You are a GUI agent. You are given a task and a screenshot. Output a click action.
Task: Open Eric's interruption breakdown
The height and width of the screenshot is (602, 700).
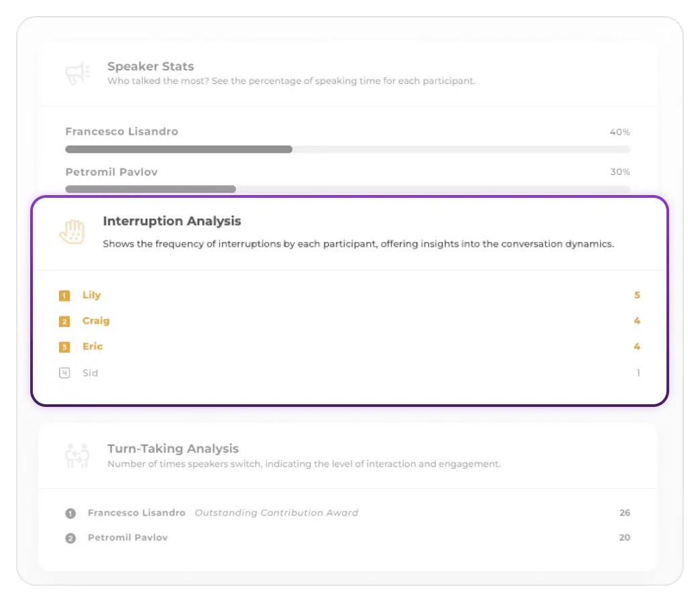coord(93,347)
